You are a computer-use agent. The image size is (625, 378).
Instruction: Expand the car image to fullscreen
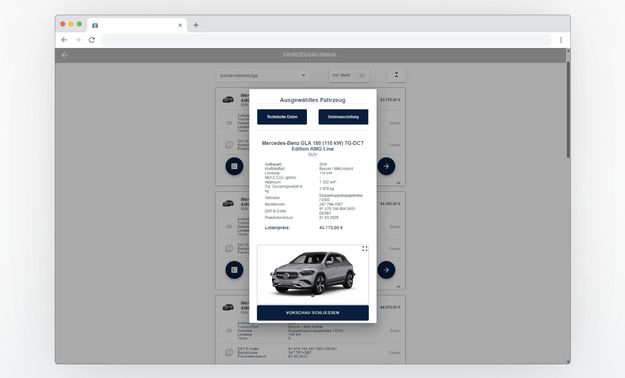tap(364, 248)
